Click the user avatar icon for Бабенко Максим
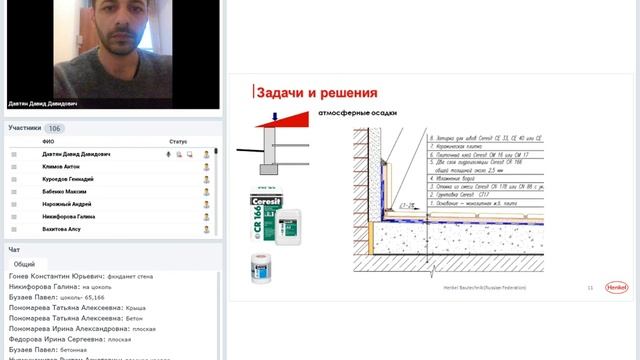The image size is (640, 360). pos(207,192)
